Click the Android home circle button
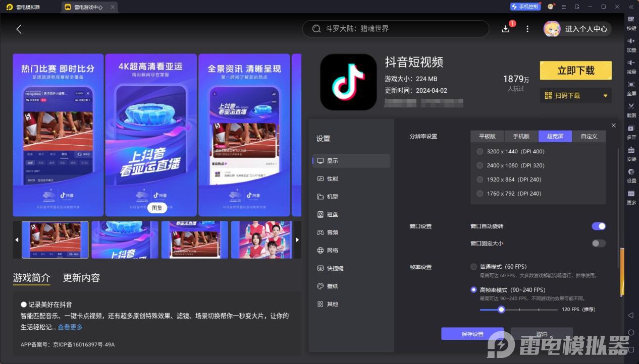 tap(631, 333)
